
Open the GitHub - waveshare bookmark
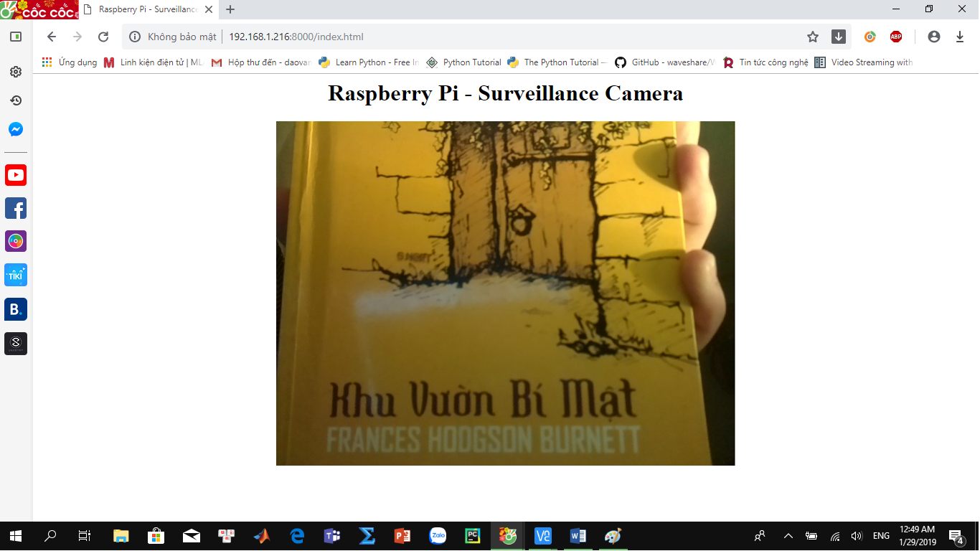click(x=665, y=62)
